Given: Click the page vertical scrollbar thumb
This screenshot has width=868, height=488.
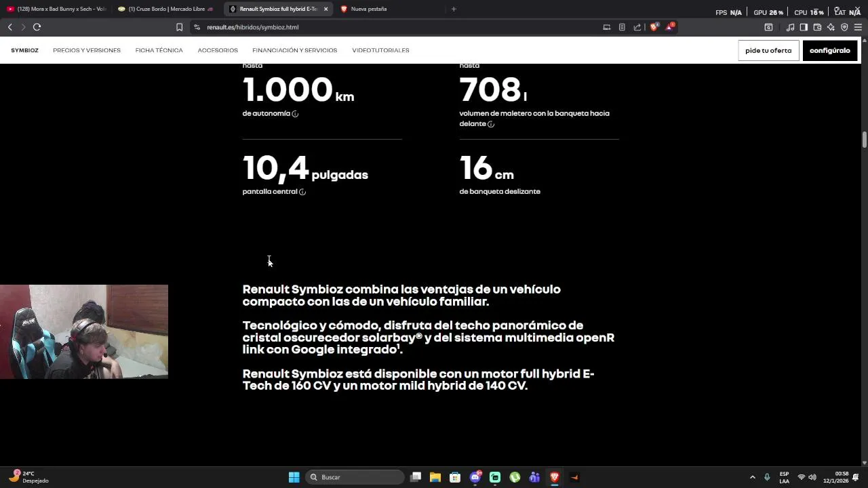Looking at the screenshot, I should pos(865,139).
